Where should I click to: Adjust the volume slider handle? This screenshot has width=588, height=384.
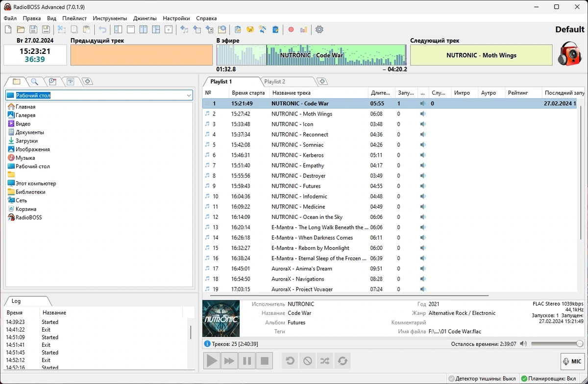pos(580,344)
